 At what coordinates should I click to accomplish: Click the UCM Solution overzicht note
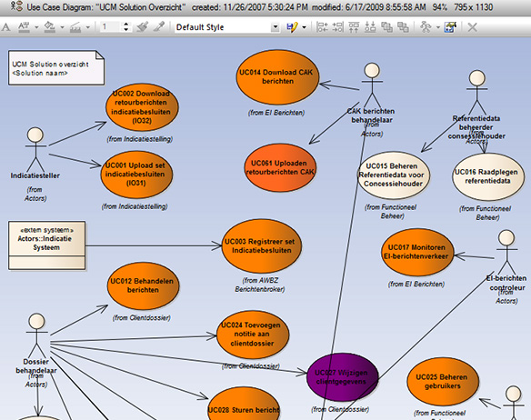coord(56,68)
